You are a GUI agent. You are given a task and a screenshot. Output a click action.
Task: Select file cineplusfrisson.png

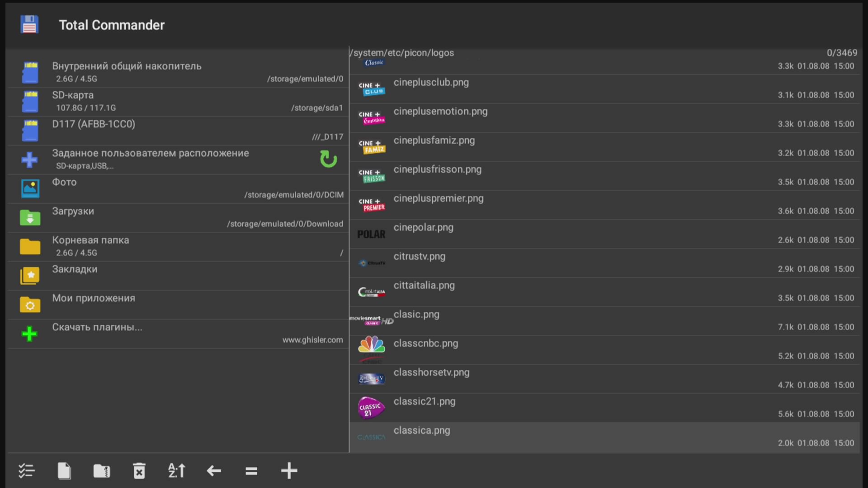[605, 176]
